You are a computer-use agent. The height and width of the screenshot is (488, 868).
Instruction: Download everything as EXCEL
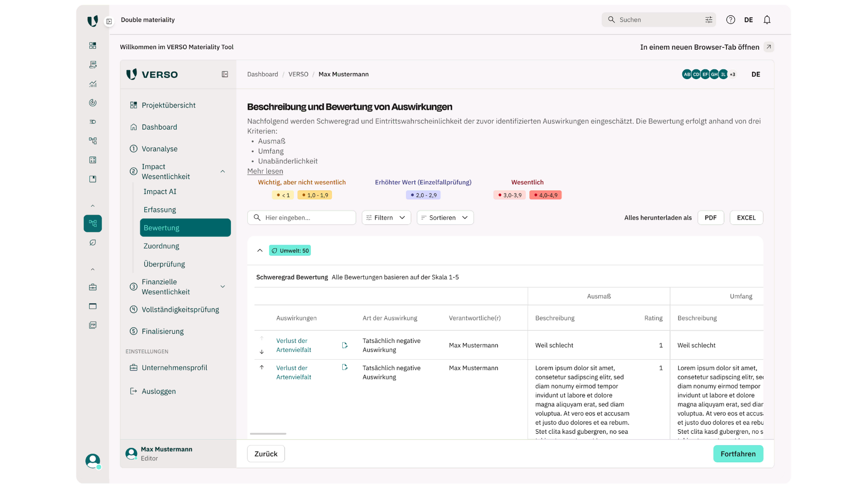(746, 218)
